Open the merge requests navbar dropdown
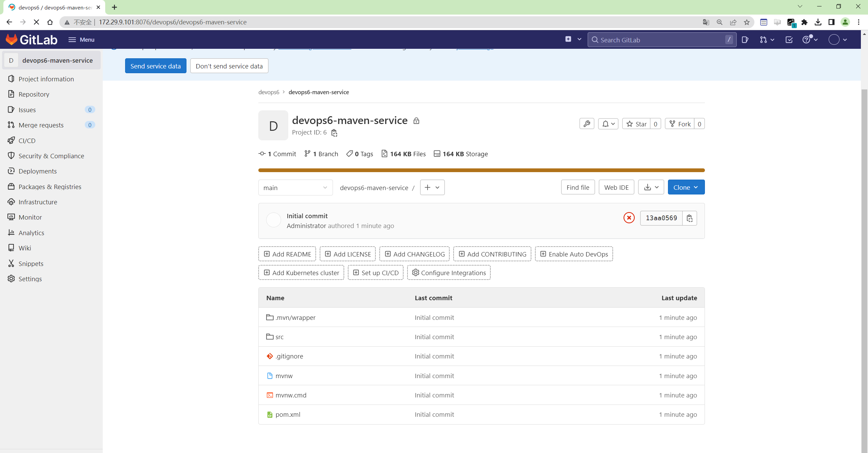 767,40
